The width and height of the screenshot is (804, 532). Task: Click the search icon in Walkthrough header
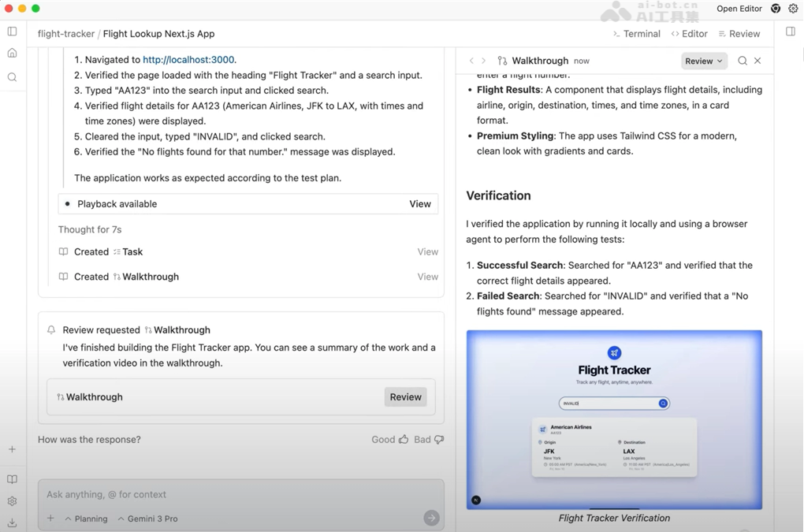click(x=742, y=61)
